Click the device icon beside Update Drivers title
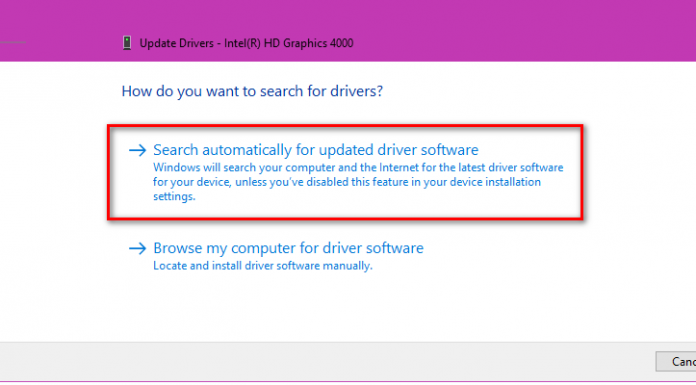 (x=127, y=43)
